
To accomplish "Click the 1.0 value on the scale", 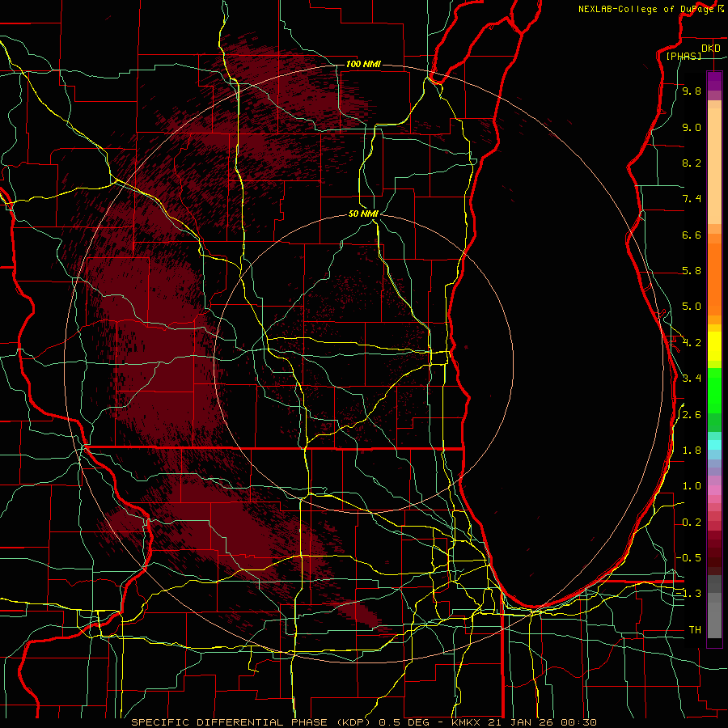I will (x=692, y=487).
